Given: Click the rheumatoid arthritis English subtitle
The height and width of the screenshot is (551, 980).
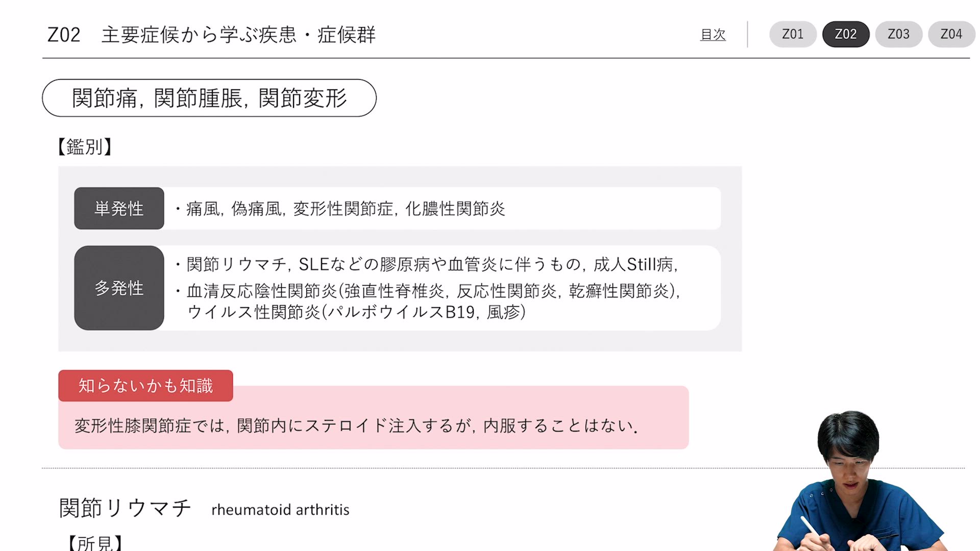Looking at the screenshot, I should click(280, 510).
